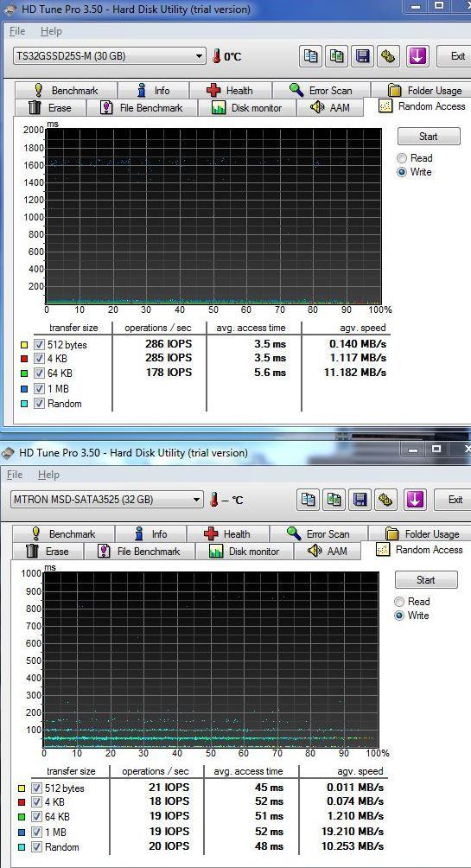The image size is (471, 868).
Task: Click purple down-arrow icon in top window
Action: (418, 56)
